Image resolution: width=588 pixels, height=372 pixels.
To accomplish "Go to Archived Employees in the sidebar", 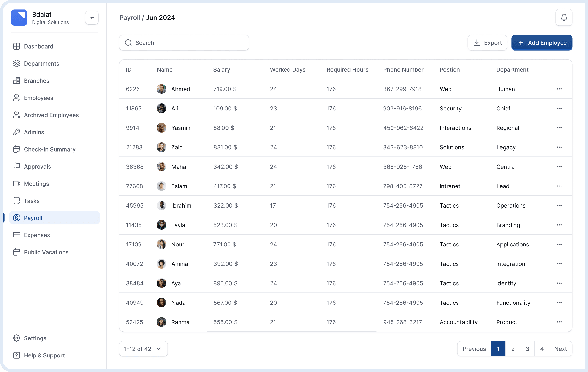I will [x=51, y=115].
